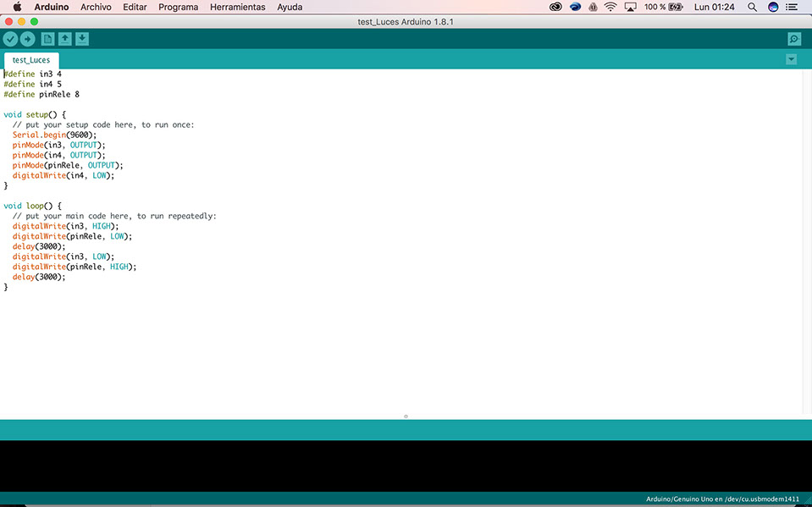Click the Creative Cloud menu bar icon
The image size is (812, 507).
pyautogui.click(x=555, y=7)
